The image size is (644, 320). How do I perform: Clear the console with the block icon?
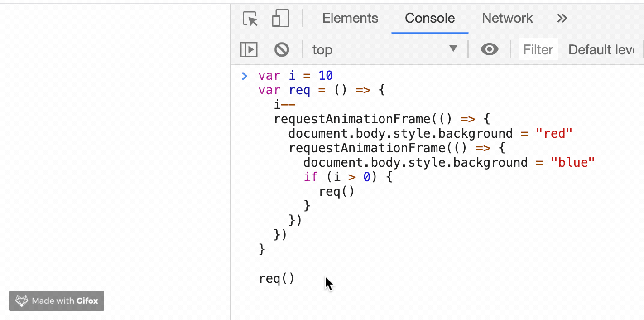tap(282, 49)
